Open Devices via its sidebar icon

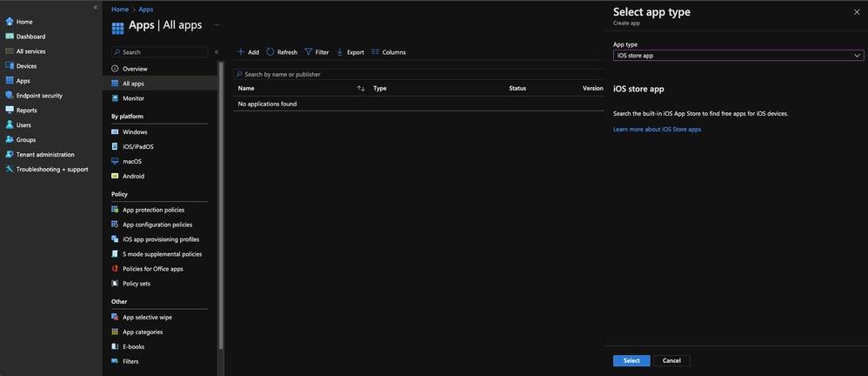(x=10, y=66)
